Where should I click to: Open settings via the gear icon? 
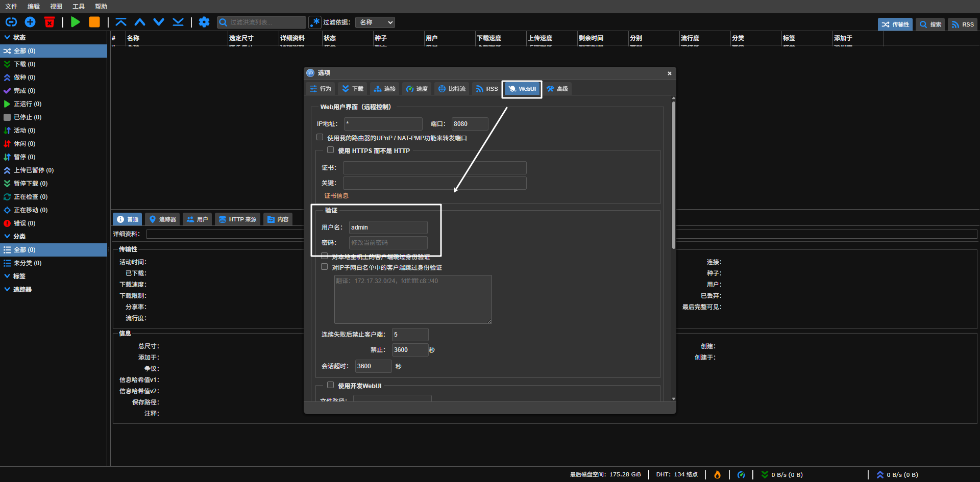[204, 22]
